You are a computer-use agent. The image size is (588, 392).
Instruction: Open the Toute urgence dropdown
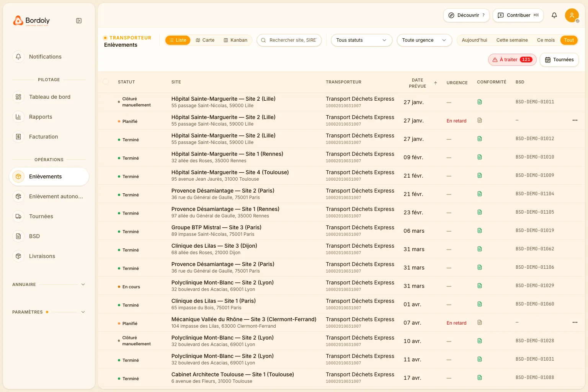click(424, 40)
